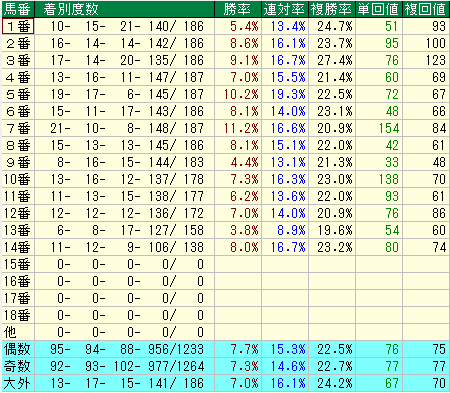Click 977/1264 in the 奇数 row

pyautogui.click(x=176, y=366)
